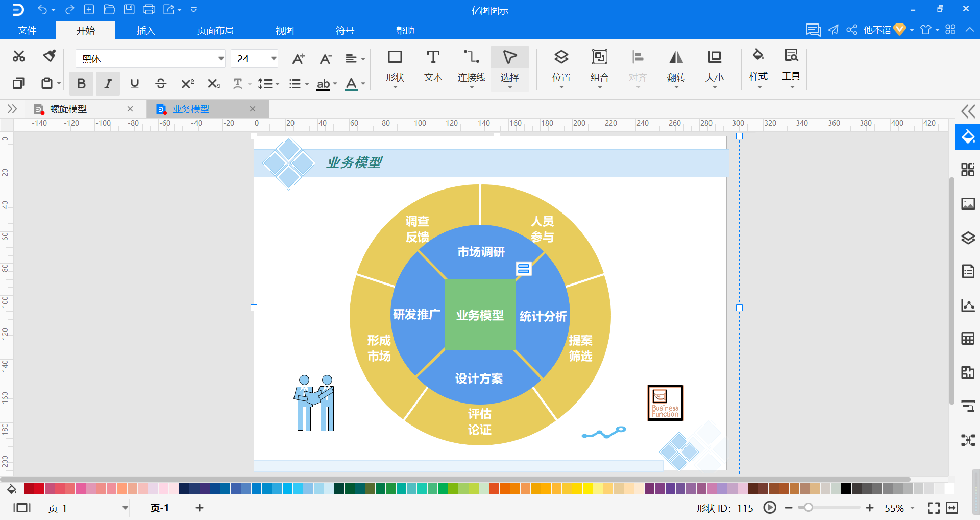Switch to the 页面布局 ribbon tab
The image size is (980, 520).
pos(215,30)
